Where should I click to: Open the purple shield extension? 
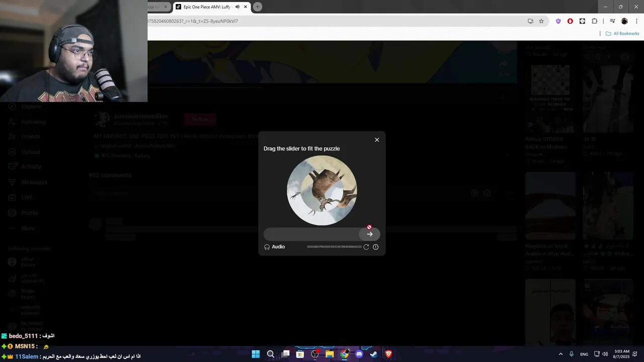(558, 21)
